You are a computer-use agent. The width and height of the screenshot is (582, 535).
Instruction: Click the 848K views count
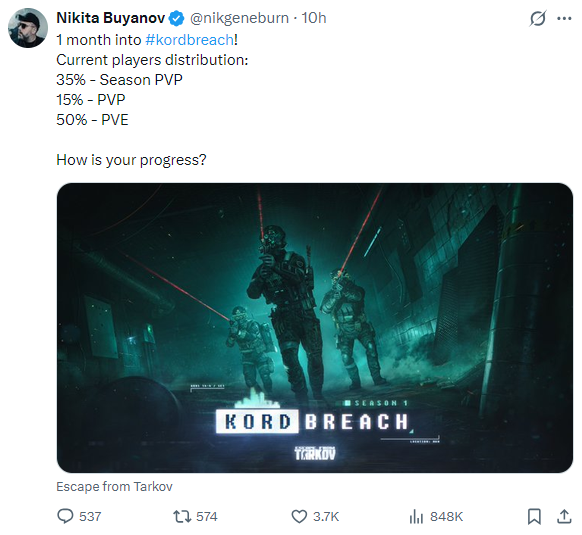(x=447, y=516)
